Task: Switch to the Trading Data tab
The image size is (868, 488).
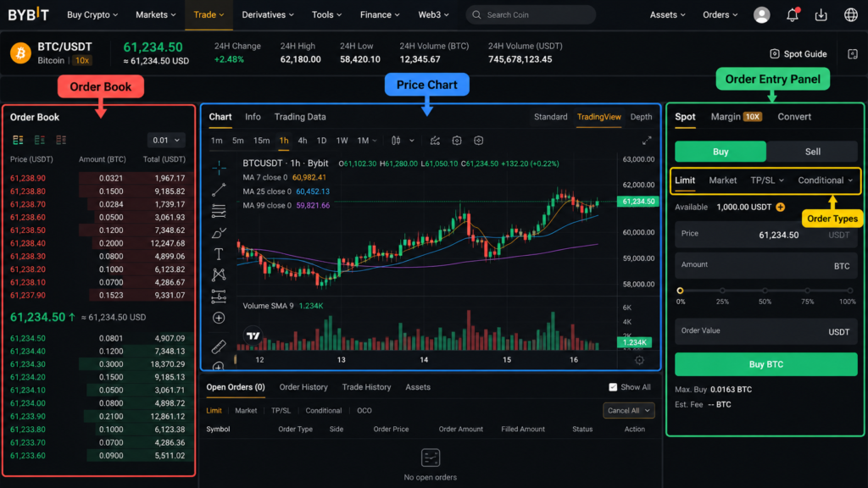Action: coord(300,117)
